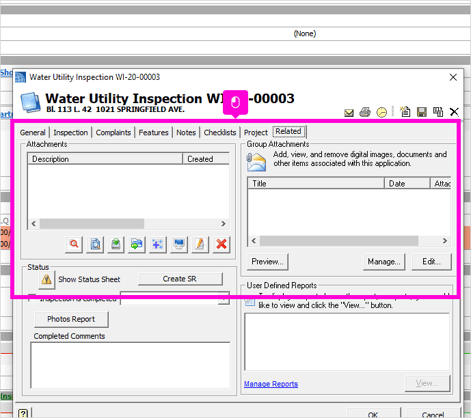Click the envelope email icon in header toolbar
This screenshot has width=471, height=418.
pos(349,113)
